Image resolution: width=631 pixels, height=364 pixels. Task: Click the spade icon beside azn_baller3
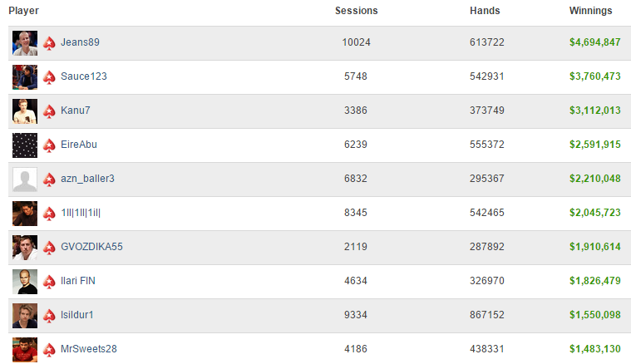coord(49,180)
